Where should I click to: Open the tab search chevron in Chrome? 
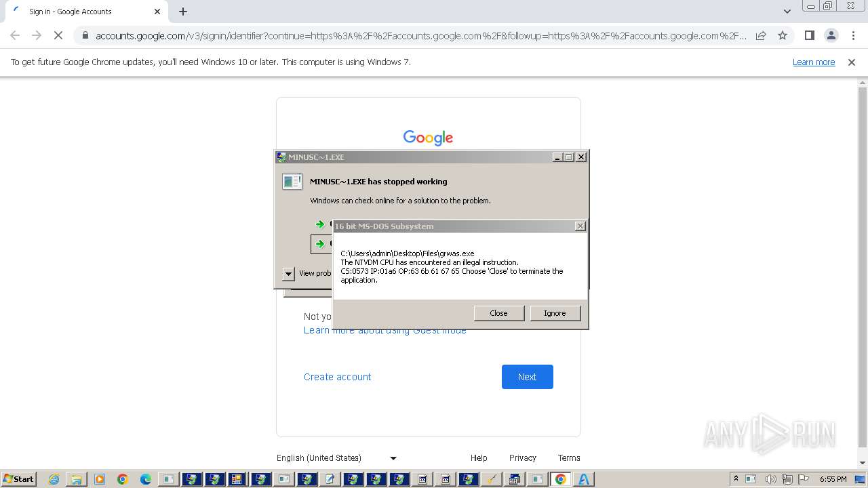[x=787, y=12]
